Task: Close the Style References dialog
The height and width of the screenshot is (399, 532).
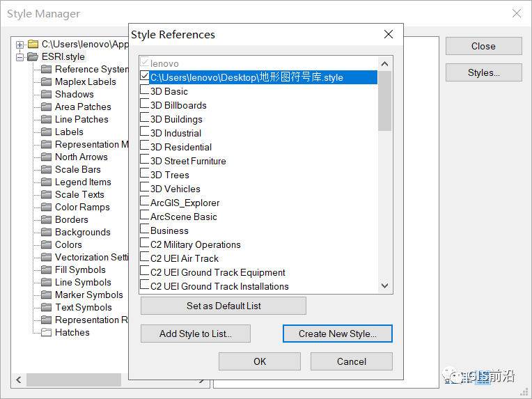Action: (x=389, y=34)
